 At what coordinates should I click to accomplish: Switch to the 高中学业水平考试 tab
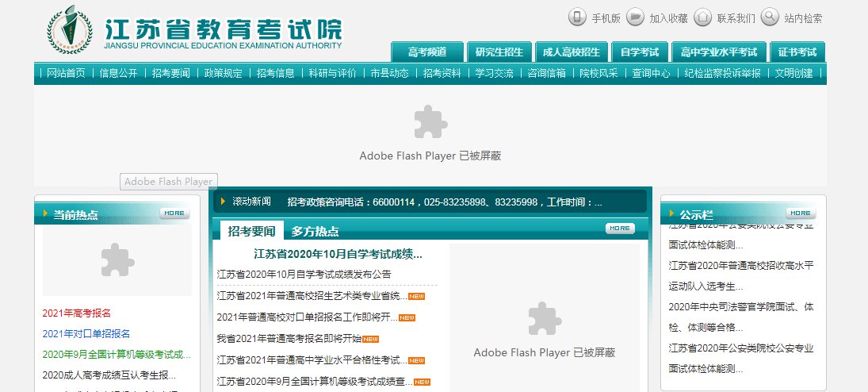[719, 52]
